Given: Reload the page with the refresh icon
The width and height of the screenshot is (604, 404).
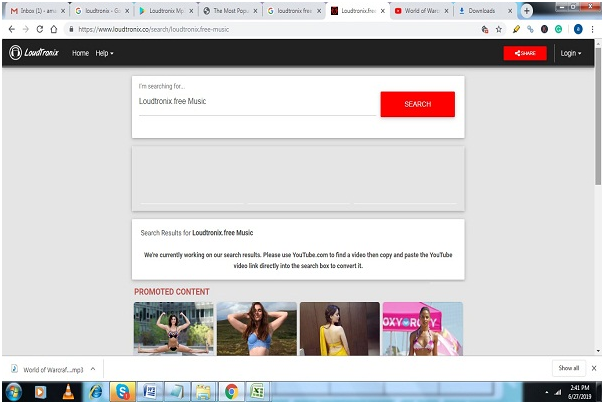Looking at the screenshot, I should tap(40, 29).
